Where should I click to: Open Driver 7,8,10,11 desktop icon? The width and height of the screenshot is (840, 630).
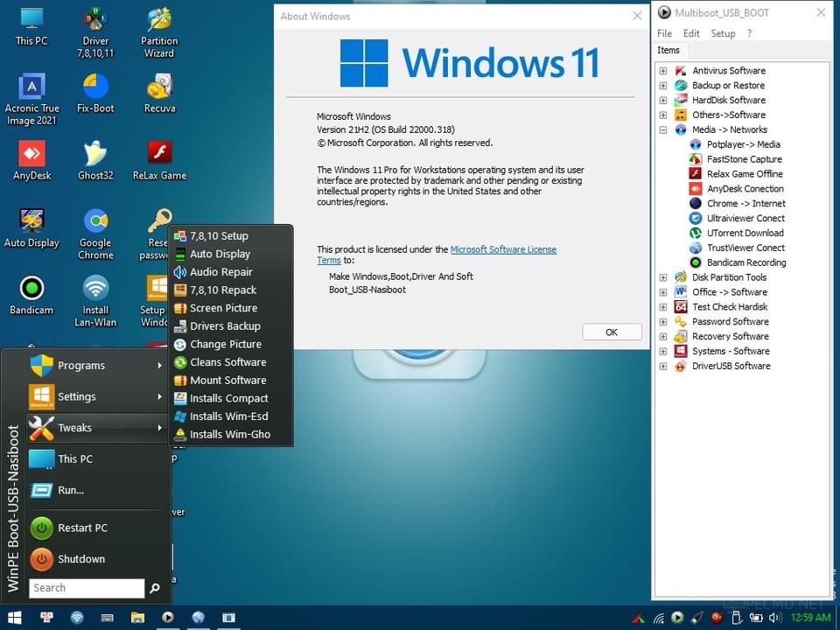[x=95, y=33]
